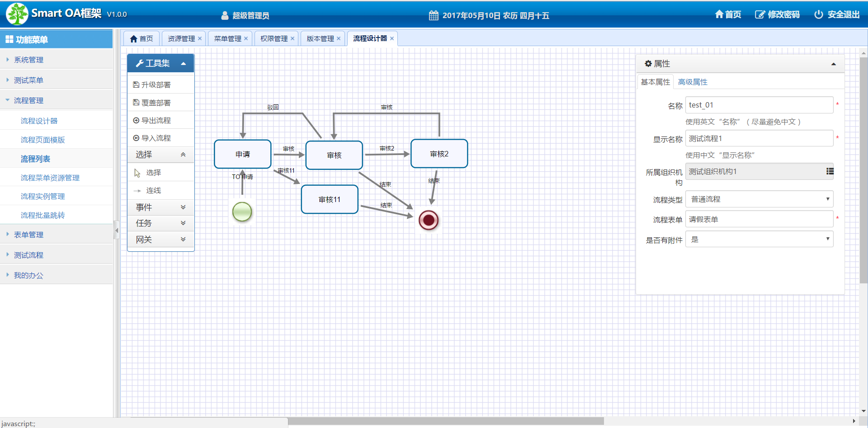Open the 是否有附件 dropdown
868x428 pixels.
pos(759,240)
